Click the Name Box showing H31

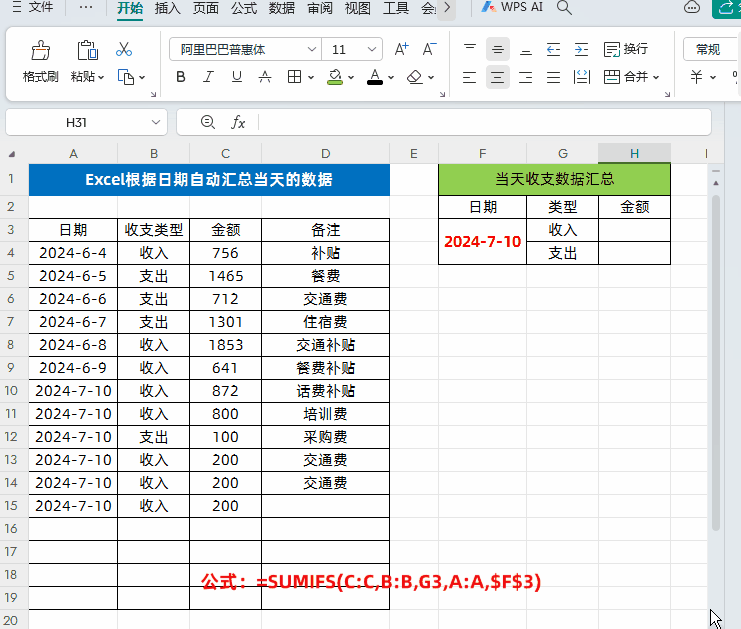[x=77, y=122]
